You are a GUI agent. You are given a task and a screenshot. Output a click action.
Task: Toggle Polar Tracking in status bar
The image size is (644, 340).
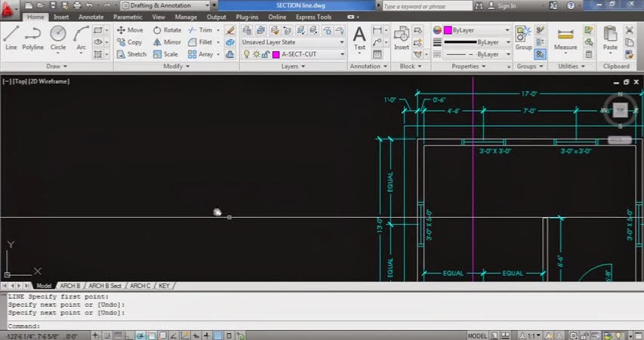[140, 336]
